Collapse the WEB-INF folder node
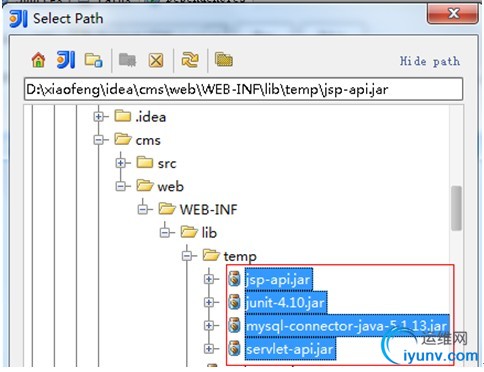Viewport: 484px width, 372px height. click(x=142, y=209)
